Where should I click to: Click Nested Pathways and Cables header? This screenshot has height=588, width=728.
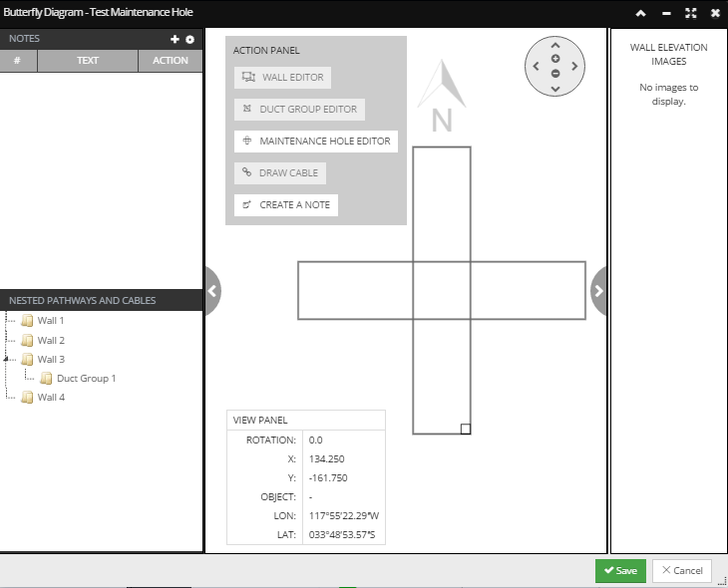101,301
